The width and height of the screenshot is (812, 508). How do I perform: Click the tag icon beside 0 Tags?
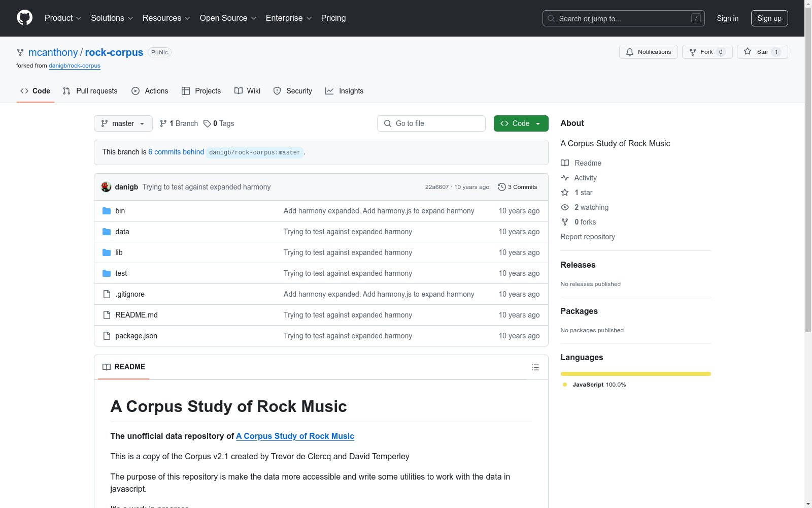[207, 123]
